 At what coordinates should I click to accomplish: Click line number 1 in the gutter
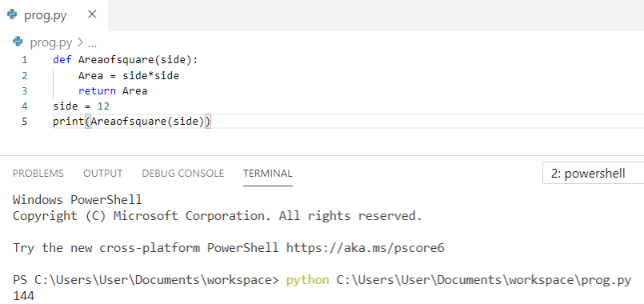25,60
